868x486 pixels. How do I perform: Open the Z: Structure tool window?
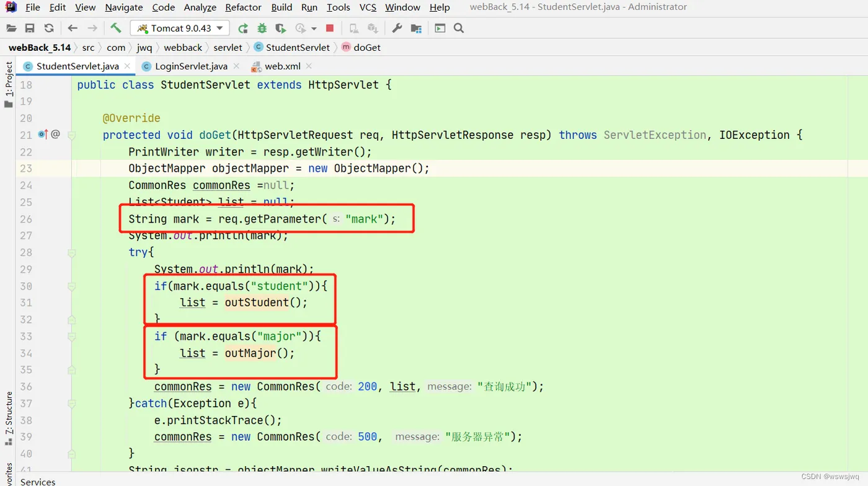click(9, 418)
